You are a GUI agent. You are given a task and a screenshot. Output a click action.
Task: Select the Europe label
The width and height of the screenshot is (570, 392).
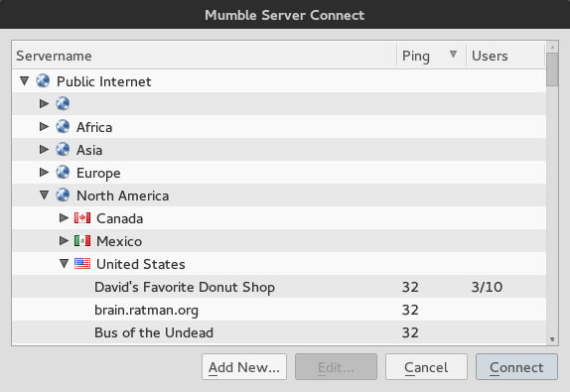(x=98, y=173)
